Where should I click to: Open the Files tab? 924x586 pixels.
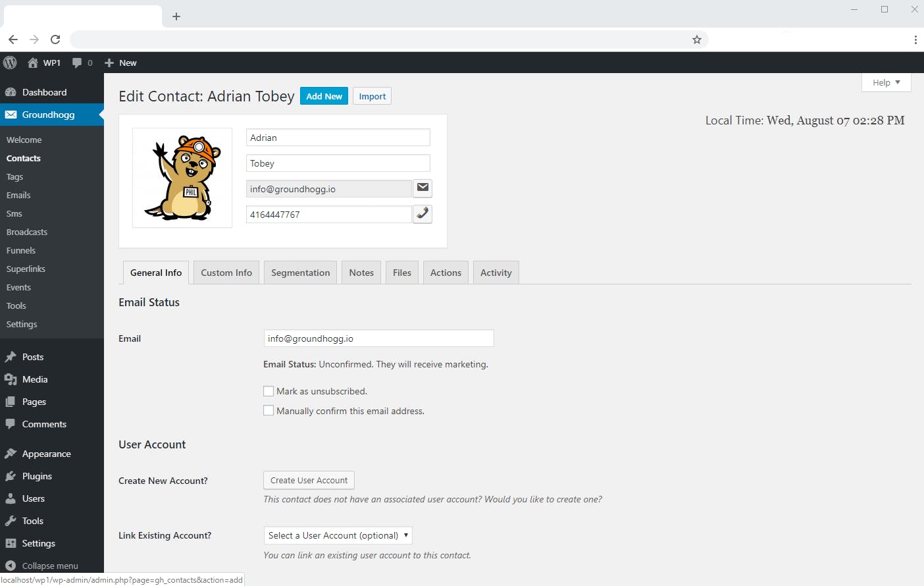pos(402,273)
